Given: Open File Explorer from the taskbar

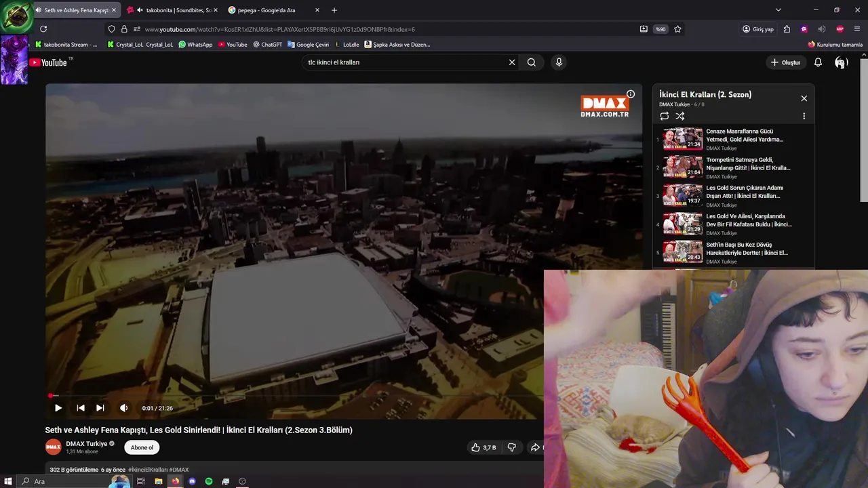Looking at the screenshot, I should coord(159,481).
